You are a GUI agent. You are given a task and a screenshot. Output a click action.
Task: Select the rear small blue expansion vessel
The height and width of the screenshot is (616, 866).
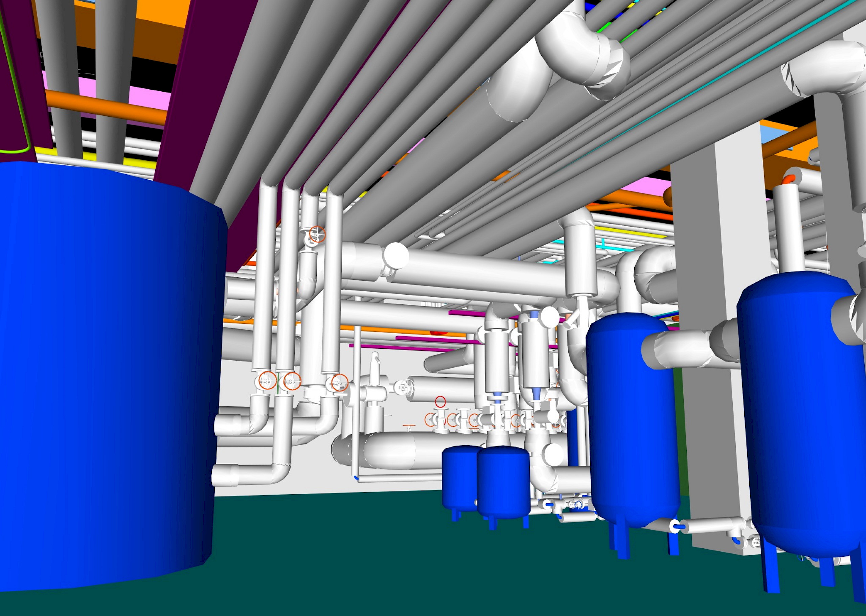tap(460, 478)
